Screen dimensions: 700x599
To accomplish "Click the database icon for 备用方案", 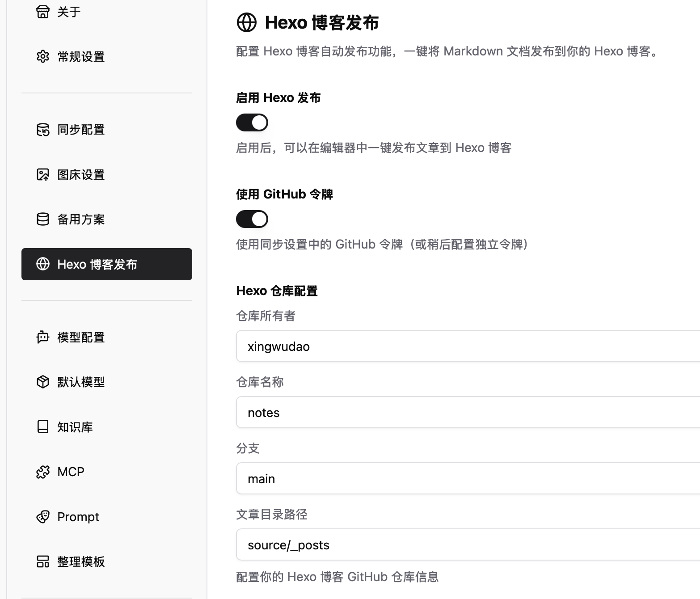I will (43, 219).
